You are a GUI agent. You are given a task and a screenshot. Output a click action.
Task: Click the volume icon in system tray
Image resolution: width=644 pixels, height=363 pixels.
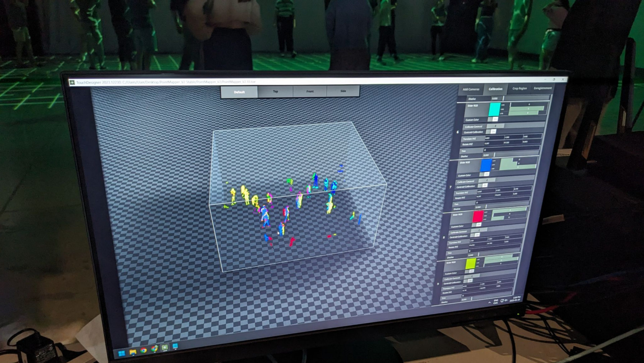[506, 300]
